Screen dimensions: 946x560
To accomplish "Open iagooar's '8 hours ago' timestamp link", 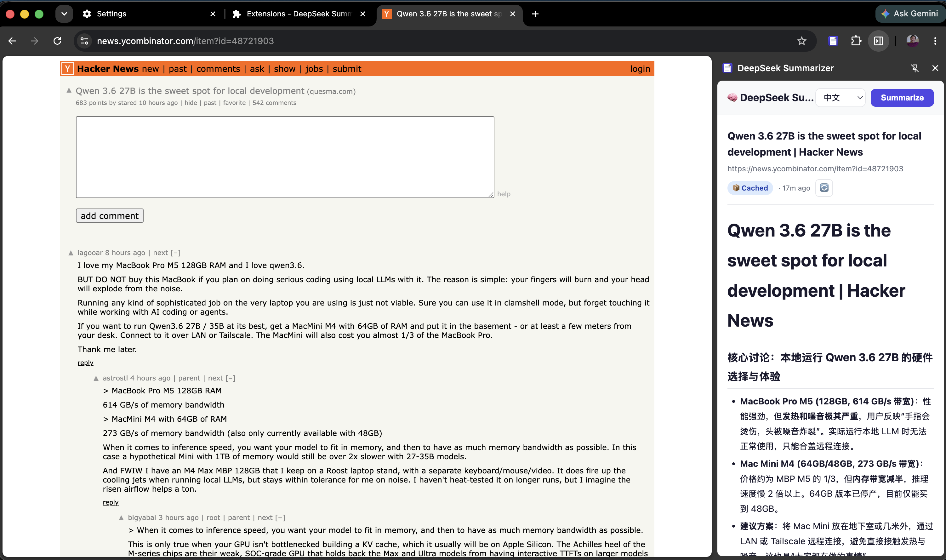I will 125,253.
